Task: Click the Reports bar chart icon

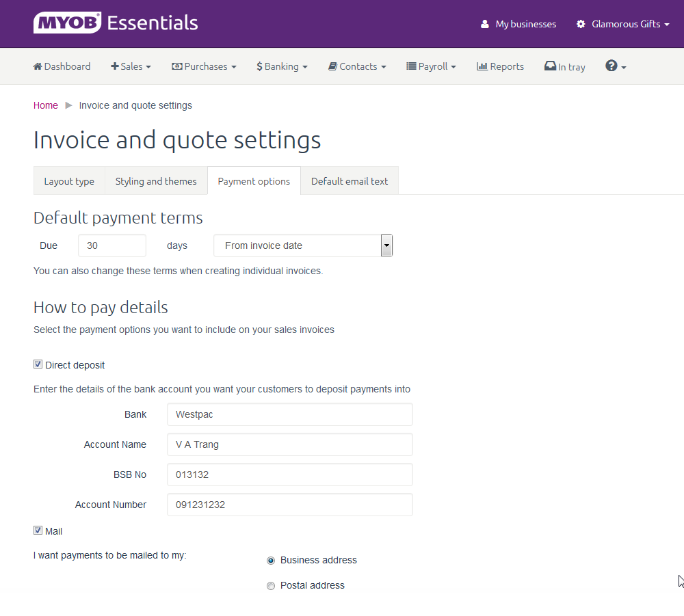Action: click(x=482, y=66)
